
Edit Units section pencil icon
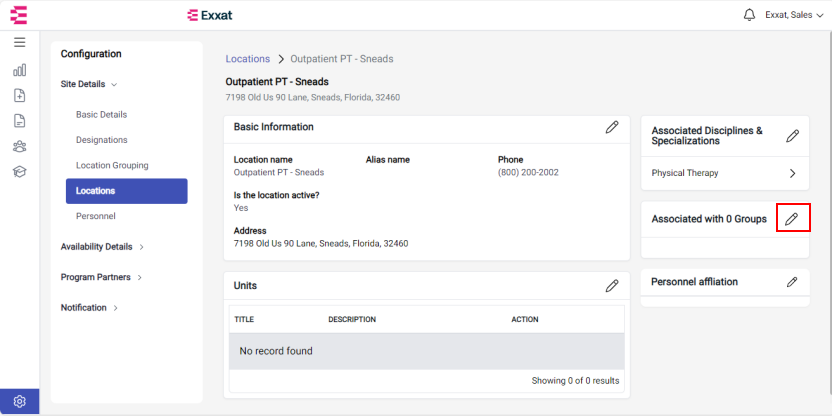pos(612,286)
